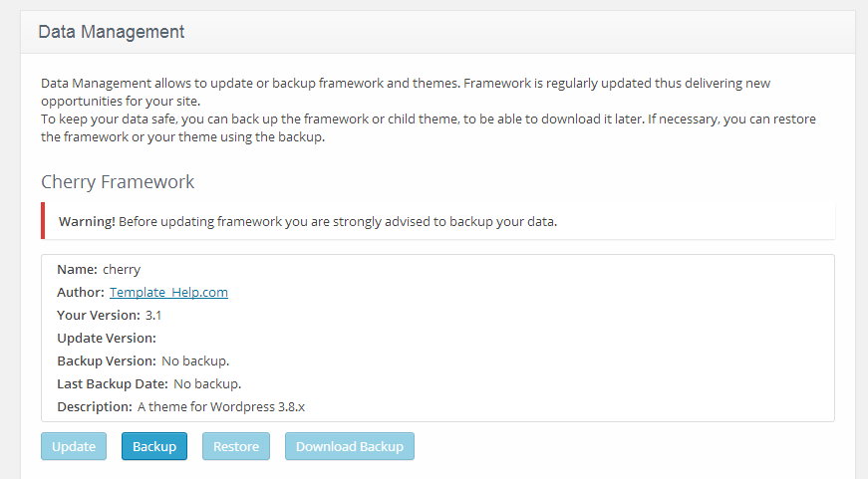Select the 'cherry' name value

click(122, 269)
